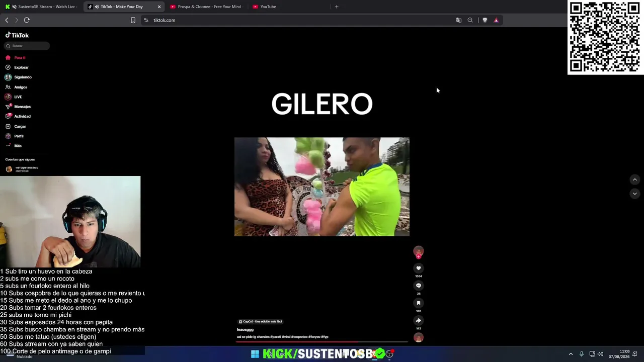Seek on the video progress bar
This screenshot has width=644, height=362.
click(x=322, y=342)
